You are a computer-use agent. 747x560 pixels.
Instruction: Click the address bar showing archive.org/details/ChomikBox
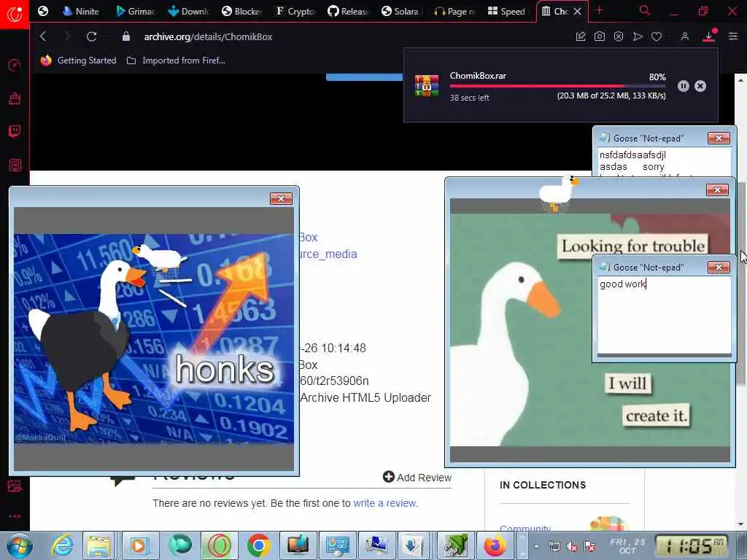(x=208, y=36)
